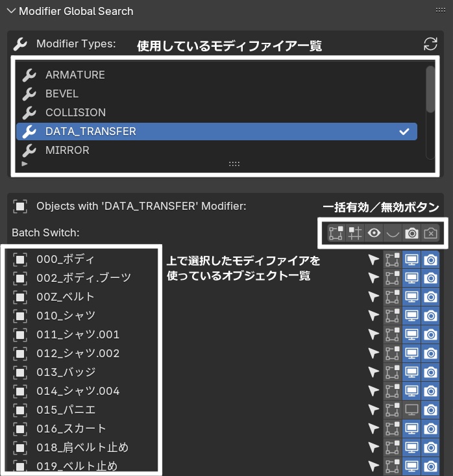Click the panel drag handle dots

(x=441, y=10)
